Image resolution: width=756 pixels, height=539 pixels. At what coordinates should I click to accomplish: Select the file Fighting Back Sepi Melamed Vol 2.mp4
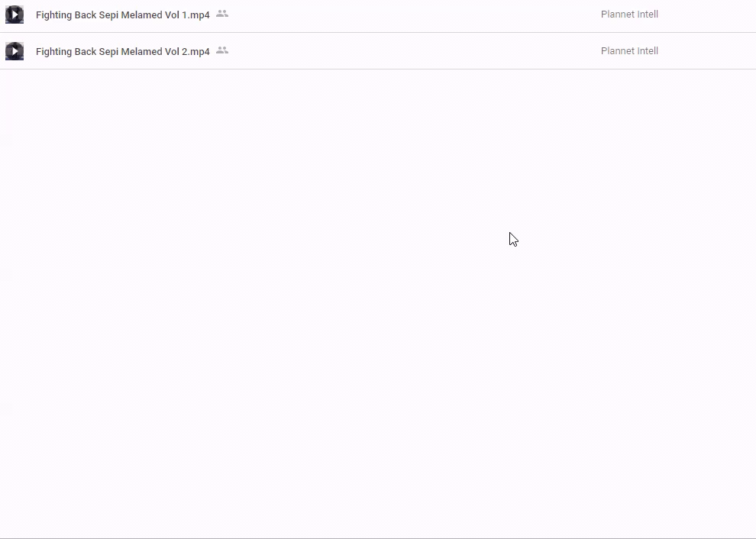(378, 51)
